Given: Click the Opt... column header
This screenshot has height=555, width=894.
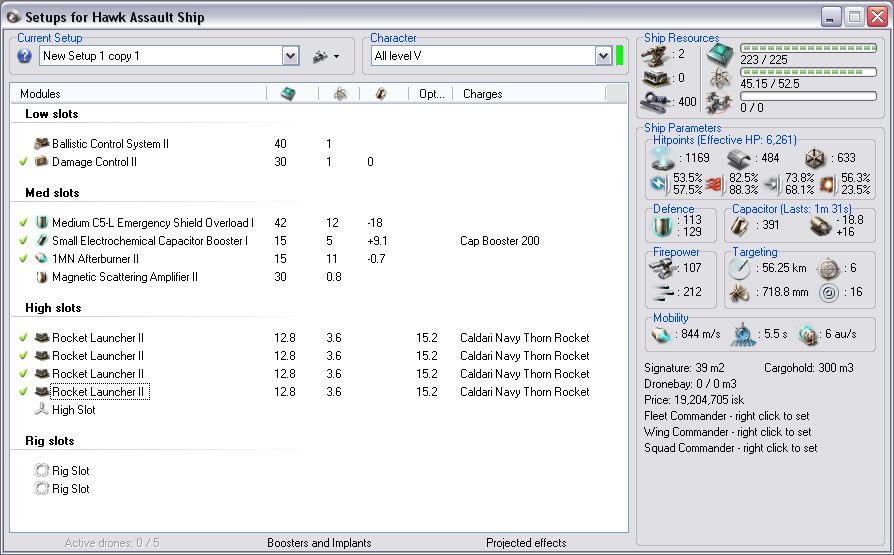Looking at the screenshot, I should pos(431,94).
